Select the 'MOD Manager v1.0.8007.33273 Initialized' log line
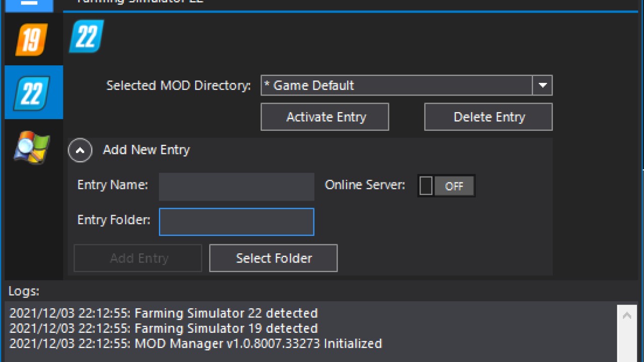Image resolution: width=644 pixels, height=362 pixels. coord(196,343)
